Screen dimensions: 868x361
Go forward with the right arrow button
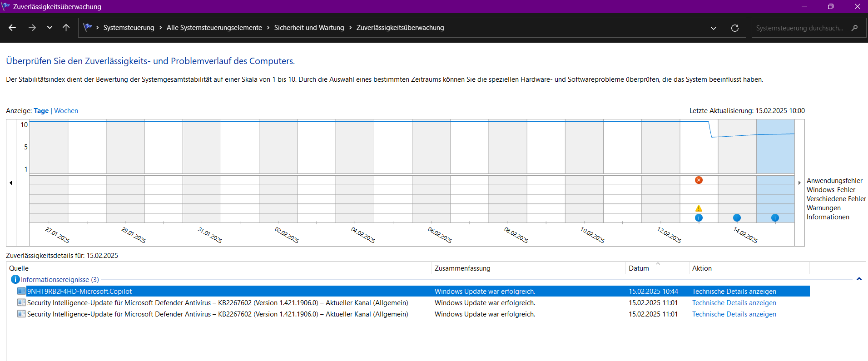coord(32,28)
